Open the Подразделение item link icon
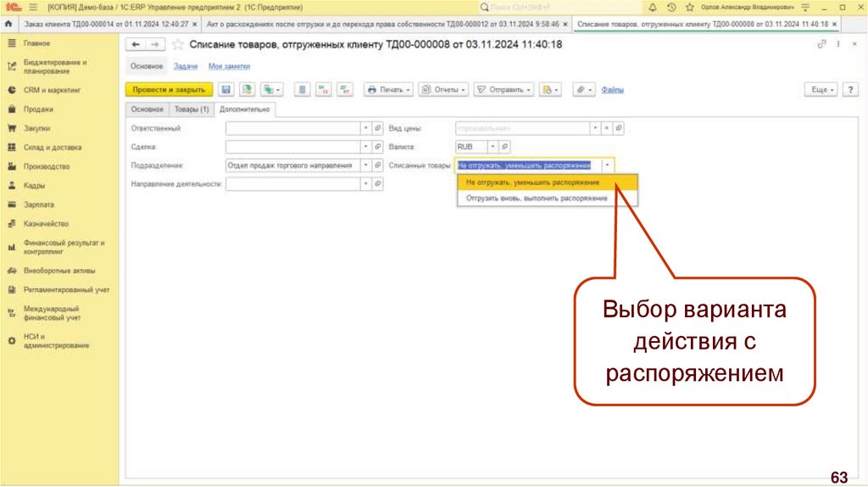The height and width of the screenshot is (487, 868). tap(377, 165)
